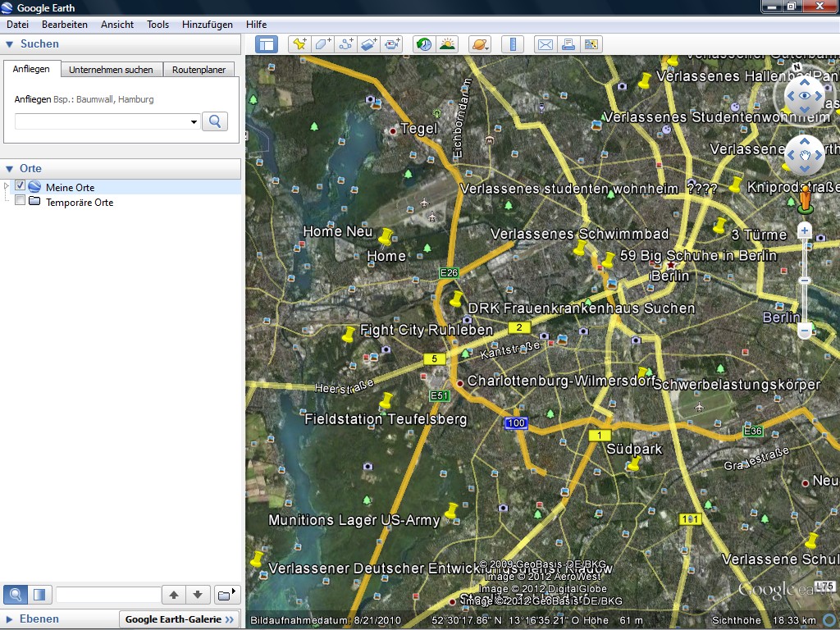The width and height of the screenshot is (840, 630).
Task: Select the Meine Orte row
Action: 71,188
